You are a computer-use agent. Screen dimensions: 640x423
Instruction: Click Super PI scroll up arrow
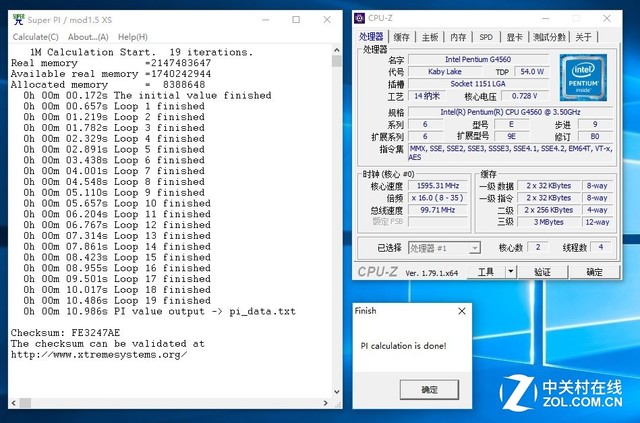tap(337, 50)
